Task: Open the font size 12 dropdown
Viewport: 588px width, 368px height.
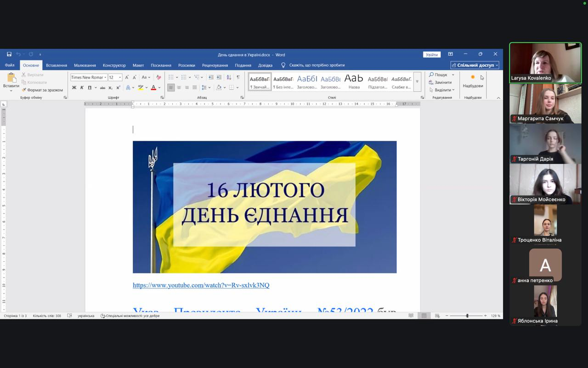Action: tap(120, 77)
